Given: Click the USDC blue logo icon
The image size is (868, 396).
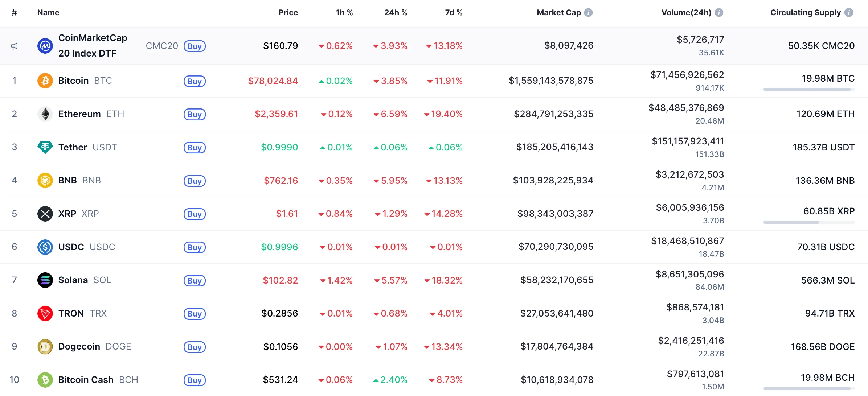Looking at the screenshot, I should (45, 247).
